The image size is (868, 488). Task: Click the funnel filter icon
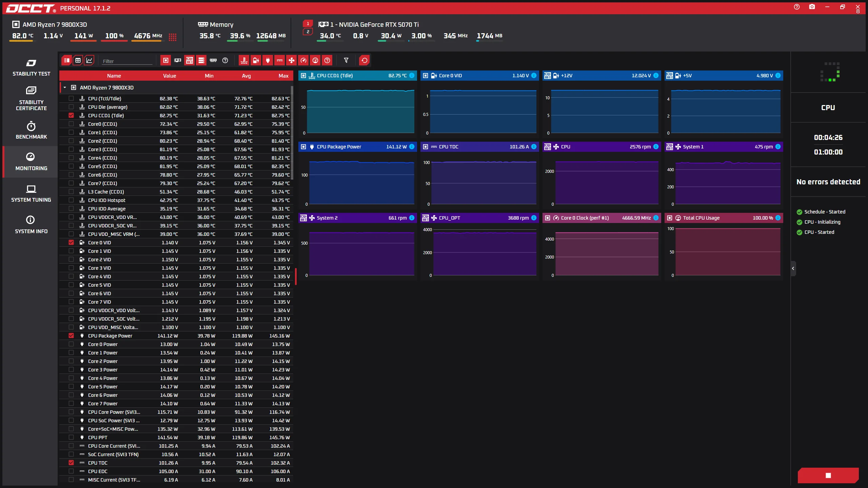tap(346, 60)
